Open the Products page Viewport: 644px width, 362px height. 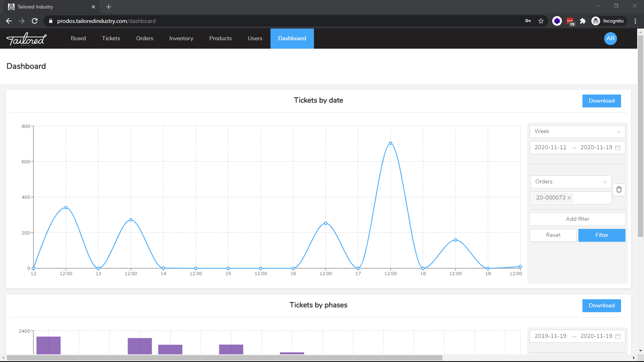[x=221, y=39]
